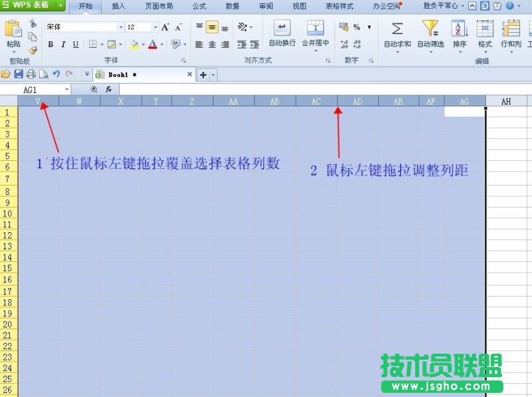This screenshot has width=532, height=397.
Task: Click the Open folder icon in quick toolbar
Action: point(6,74)
